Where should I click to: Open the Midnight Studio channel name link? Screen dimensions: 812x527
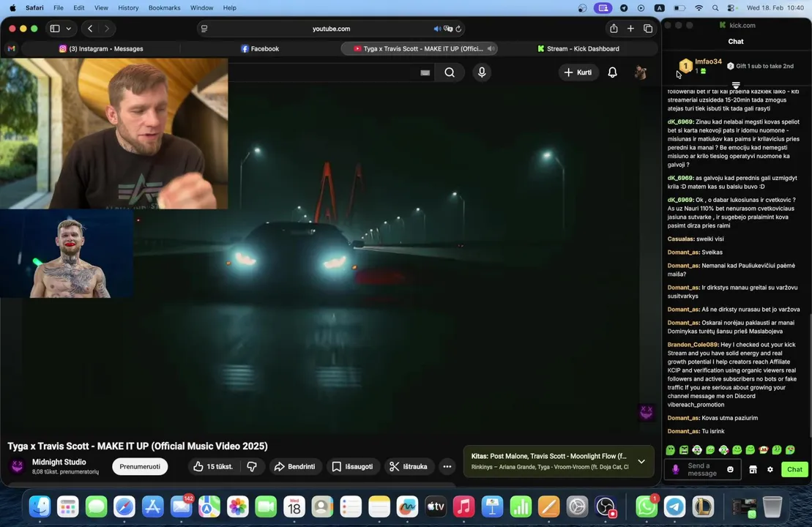click(x=59, y=462)
